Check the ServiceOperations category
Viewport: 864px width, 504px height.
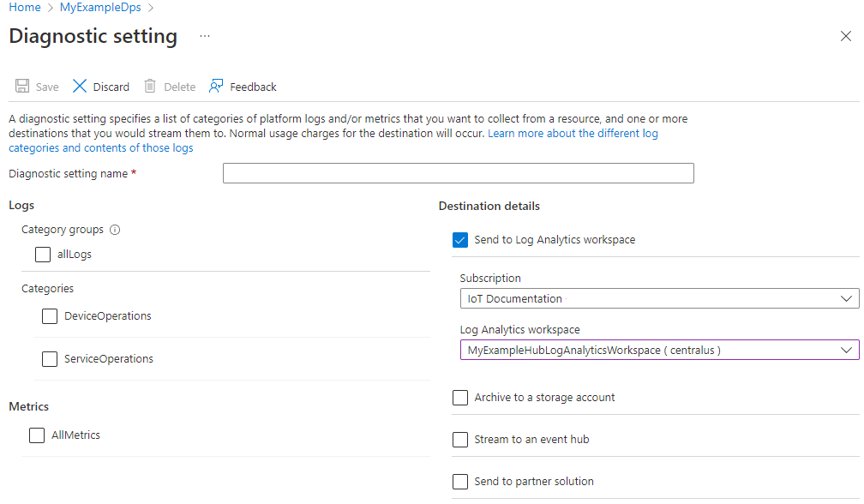[50, 358]
